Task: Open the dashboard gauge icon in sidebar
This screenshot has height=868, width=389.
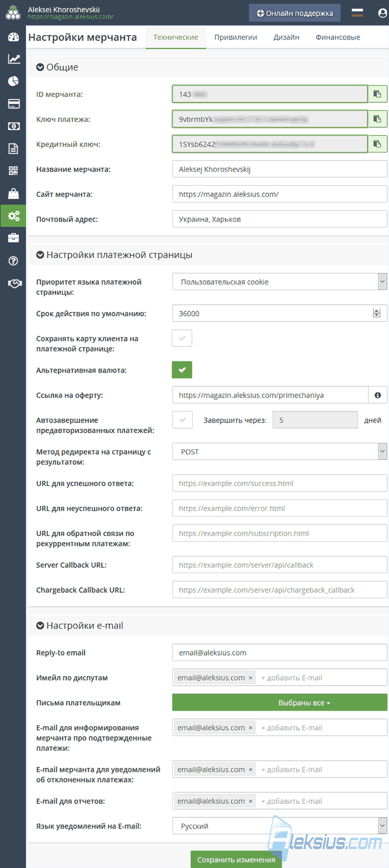Action: (13, 37)
